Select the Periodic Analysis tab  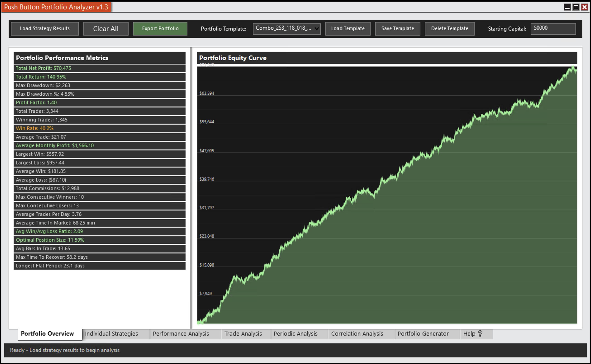295,334
